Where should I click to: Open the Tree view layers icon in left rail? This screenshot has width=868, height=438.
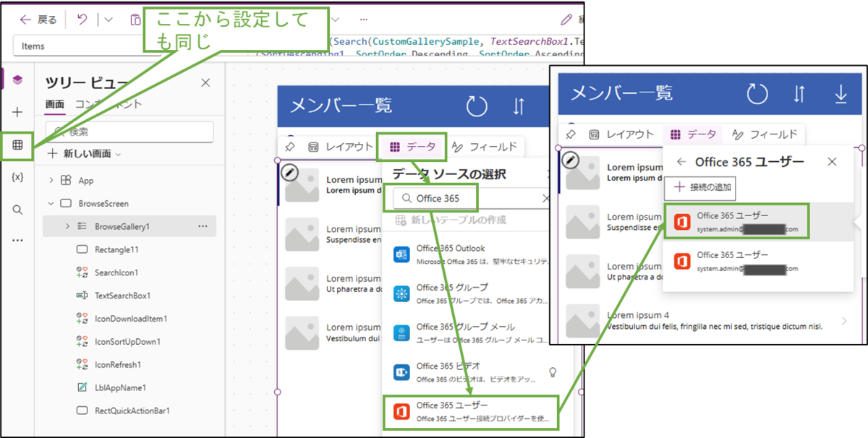tap(17, 80)
